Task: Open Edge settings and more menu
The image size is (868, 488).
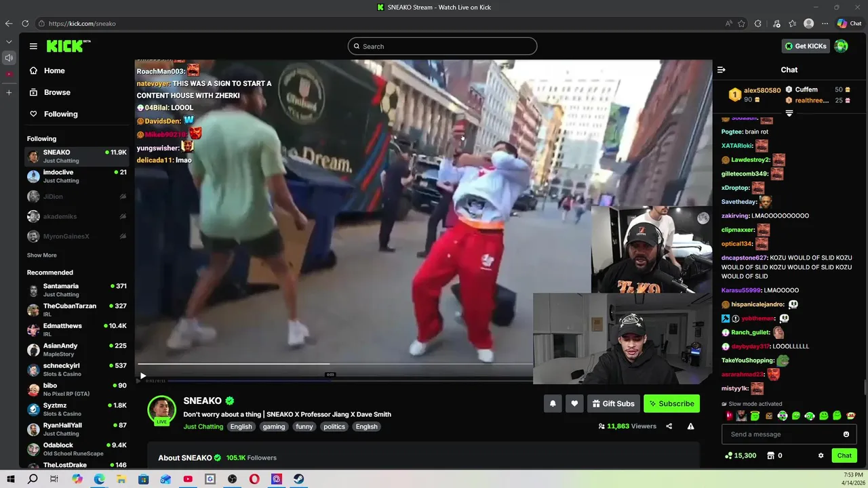Action: pyautogui.click(x=825, y=23)
